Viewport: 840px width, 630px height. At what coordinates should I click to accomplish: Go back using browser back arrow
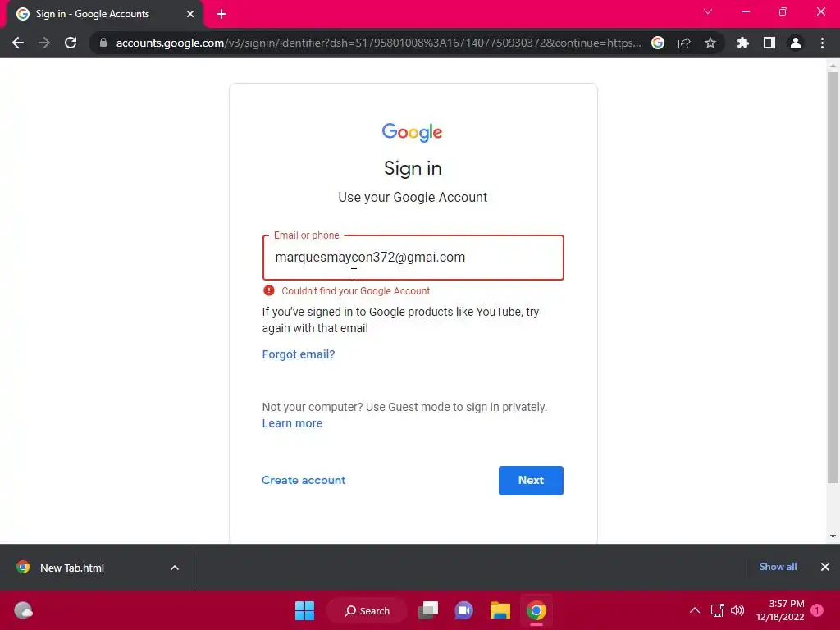click(x=18, y=43)
